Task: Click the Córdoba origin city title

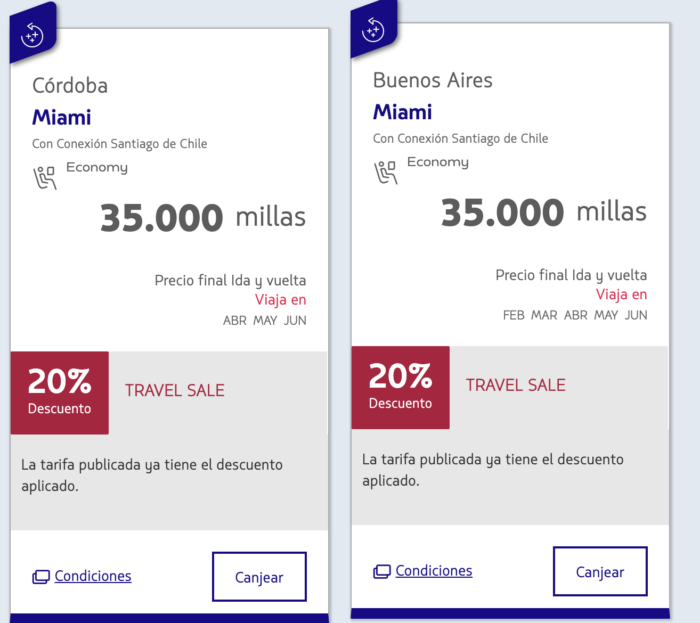Action: coord(70,85)
